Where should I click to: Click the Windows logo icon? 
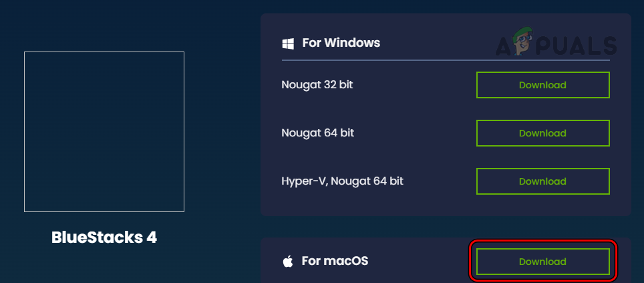pos(289,43)
